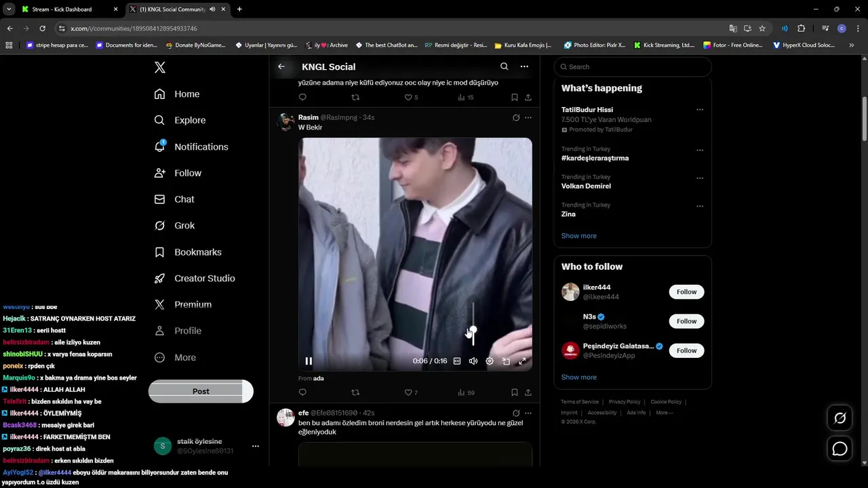Search within KNGL Social community
This screenshot has height=488, width=868.
(504, 66)
